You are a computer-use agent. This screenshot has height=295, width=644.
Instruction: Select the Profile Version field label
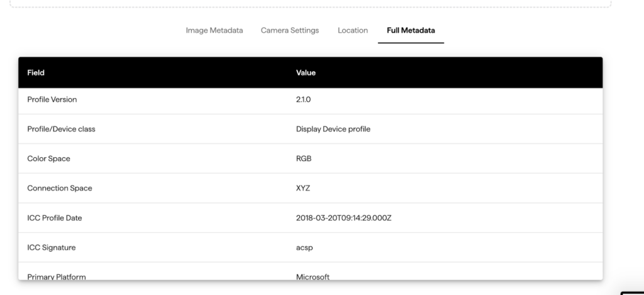(52, 99)
